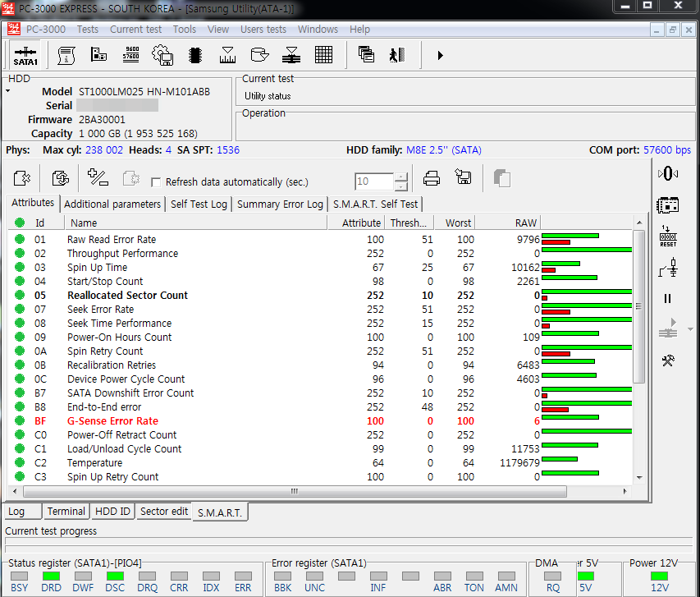The width and height of the screenshot is (700, 597).
Task: Click the power switch icon in right sidebar
Action: point(668,268)
